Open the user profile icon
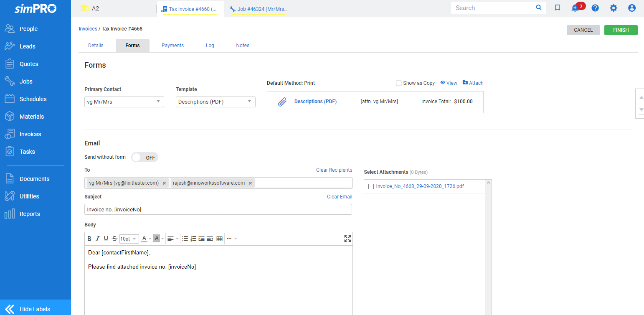This screenshot has width=644, height=315. pos(632,8)
